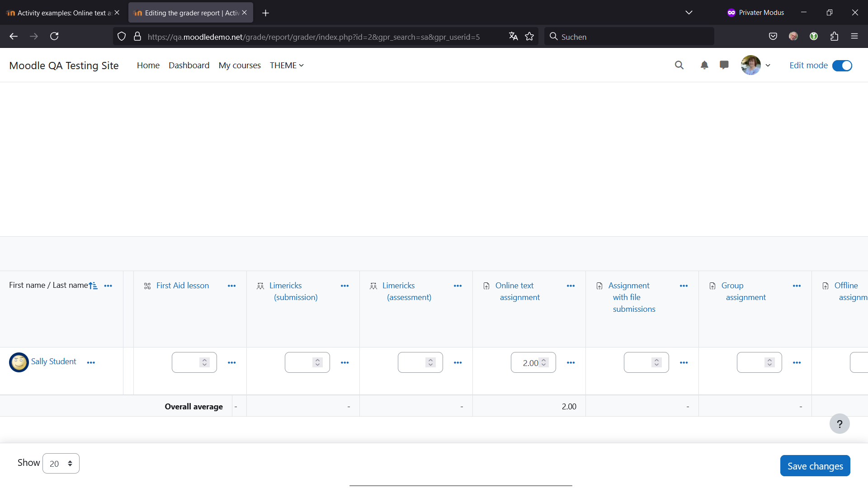The width and height of the screenshot is (868, 488).
Task: Click the Offline assignment activity icon
Action: coord(826,286)
